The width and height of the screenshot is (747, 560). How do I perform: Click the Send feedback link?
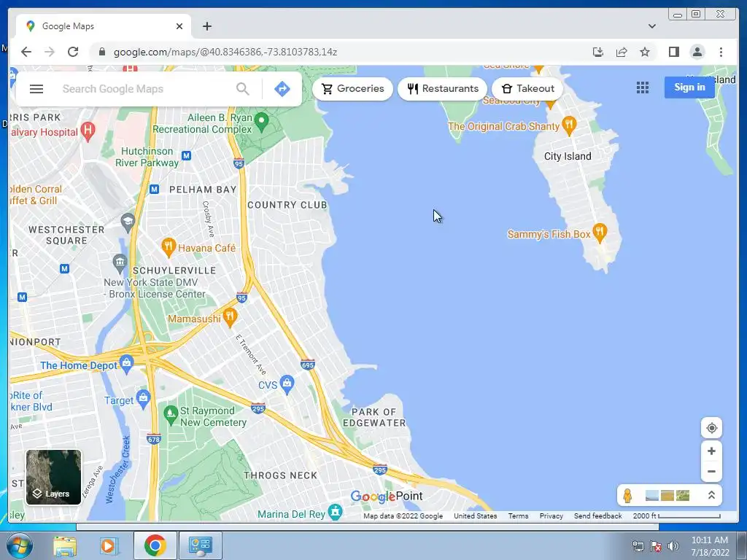[598, 516]
